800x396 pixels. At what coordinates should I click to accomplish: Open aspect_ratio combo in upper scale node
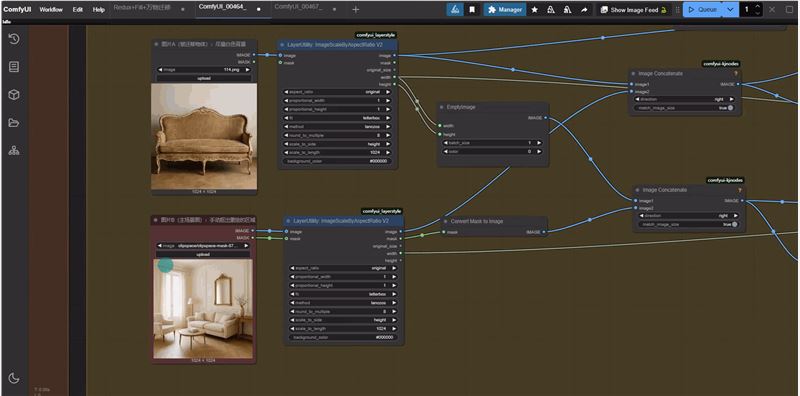click(337, 92)
